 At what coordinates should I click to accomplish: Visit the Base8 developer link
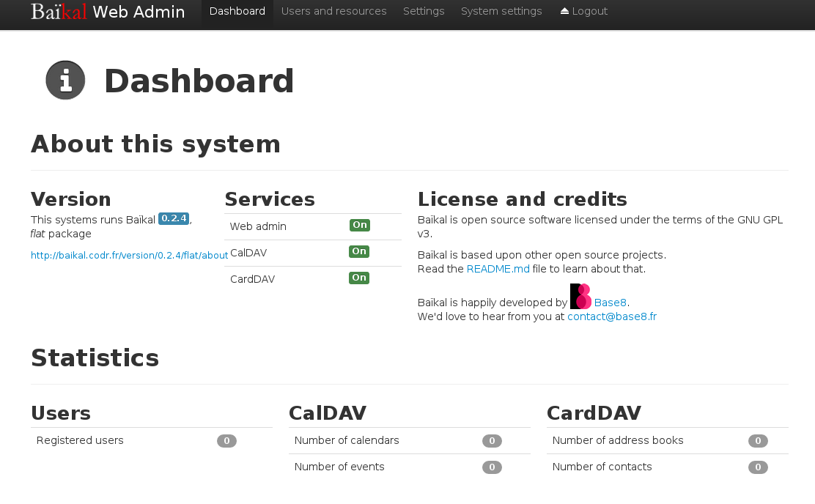[x=611, y=303]
